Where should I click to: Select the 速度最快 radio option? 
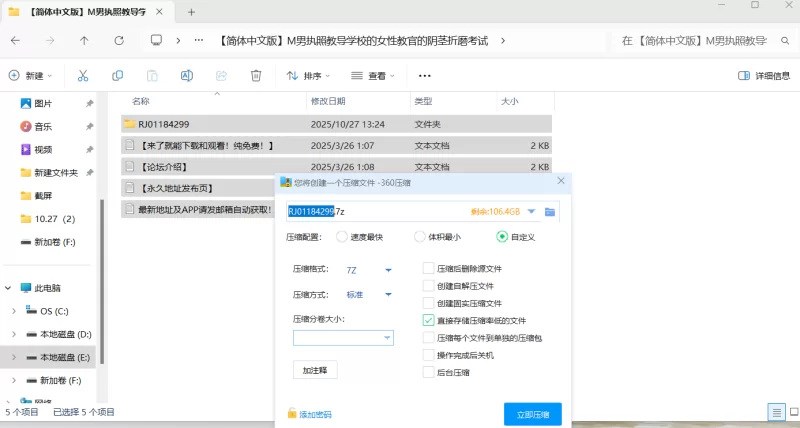click(342, 237)
